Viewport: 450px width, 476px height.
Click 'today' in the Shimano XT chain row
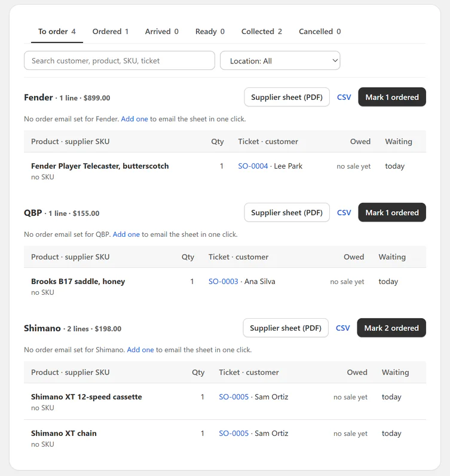point(391,433)
